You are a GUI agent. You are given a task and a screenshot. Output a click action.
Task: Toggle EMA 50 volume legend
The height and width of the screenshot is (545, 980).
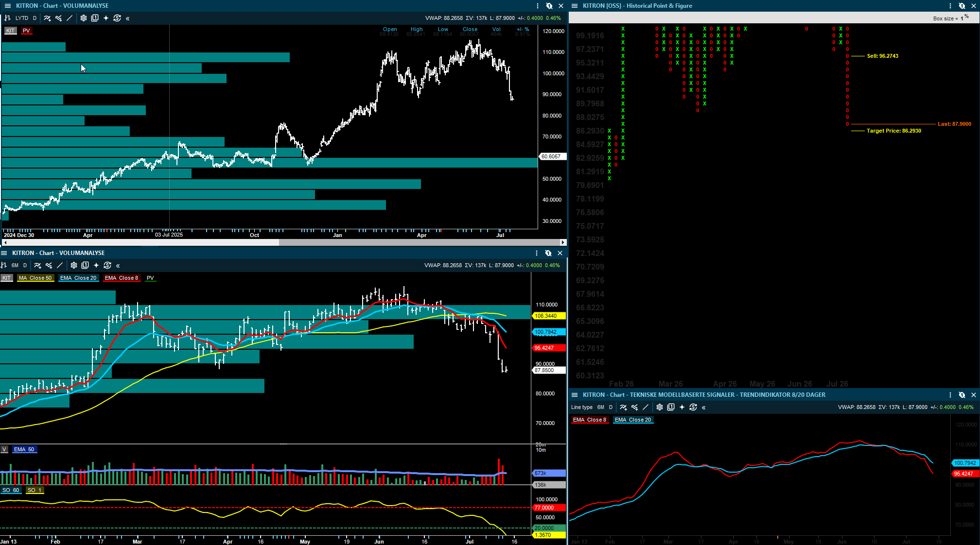(x=24, y=449)
